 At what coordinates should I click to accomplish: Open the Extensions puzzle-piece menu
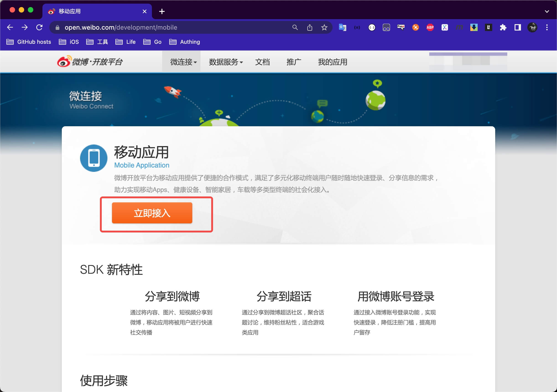click(503, 27)
